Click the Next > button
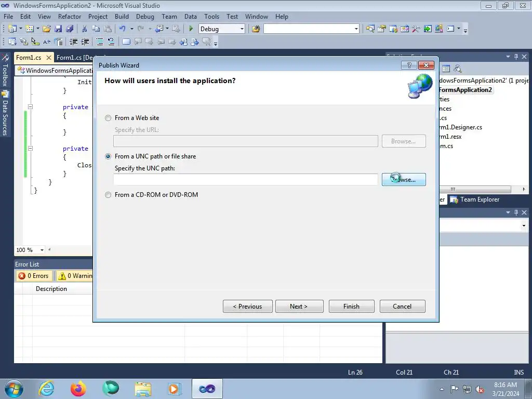Viewport: 532px width, 399px height. point(299,307)
